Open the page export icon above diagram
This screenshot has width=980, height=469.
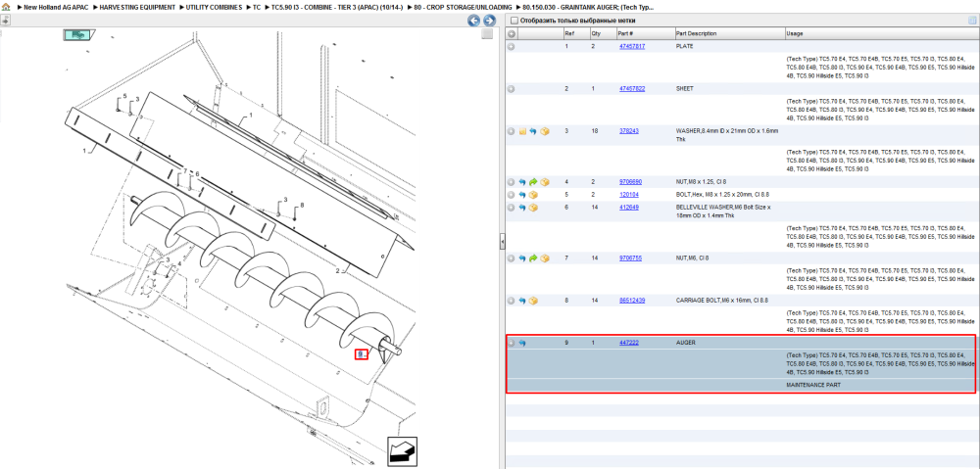click(5, 20)
